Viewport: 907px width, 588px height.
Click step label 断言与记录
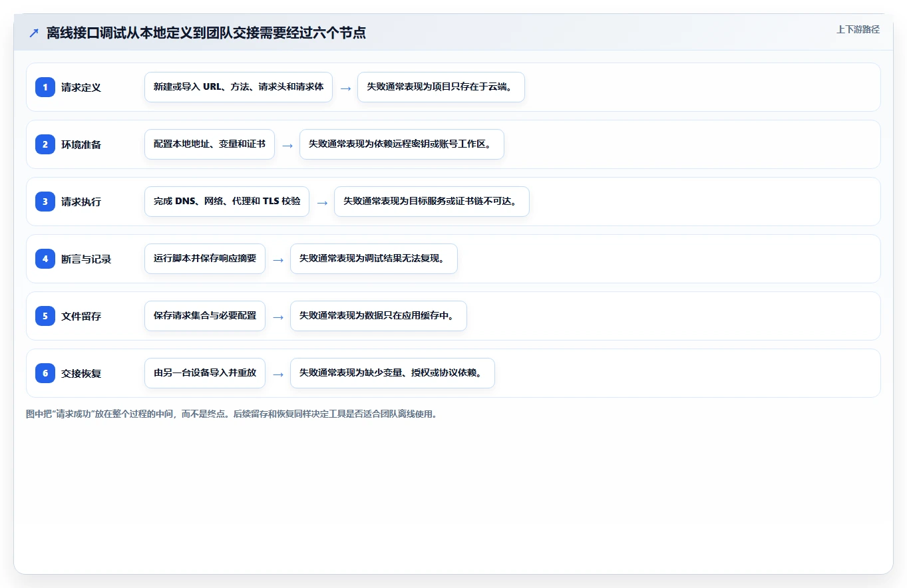pos(86,259)
